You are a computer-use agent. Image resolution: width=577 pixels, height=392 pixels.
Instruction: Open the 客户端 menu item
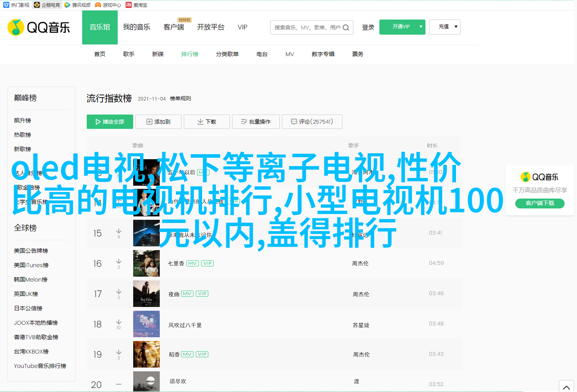[173, 27]
